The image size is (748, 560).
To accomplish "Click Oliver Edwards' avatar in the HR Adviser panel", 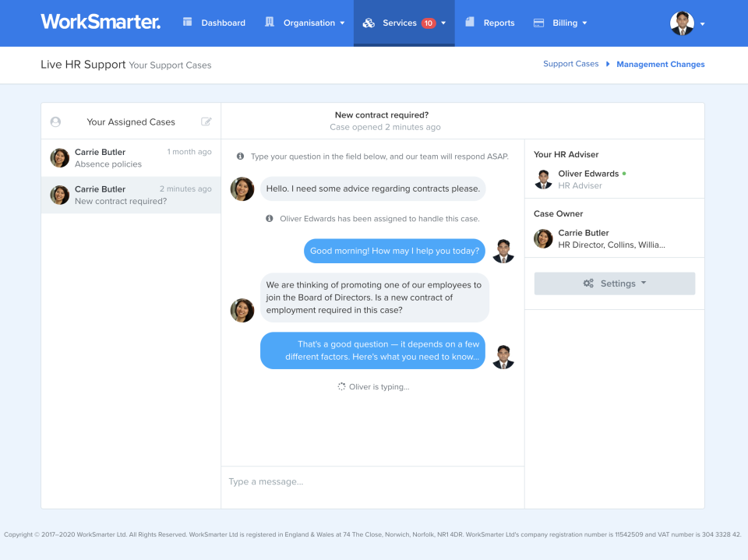I will click(543, 179).
